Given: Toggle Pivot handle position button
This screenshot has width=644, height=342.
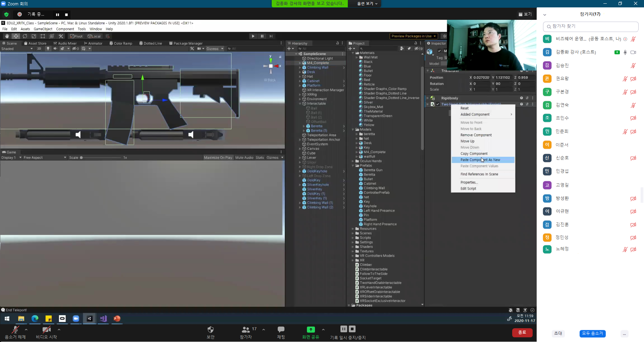Looking at the screenshot, I should [x=76, y=36].
